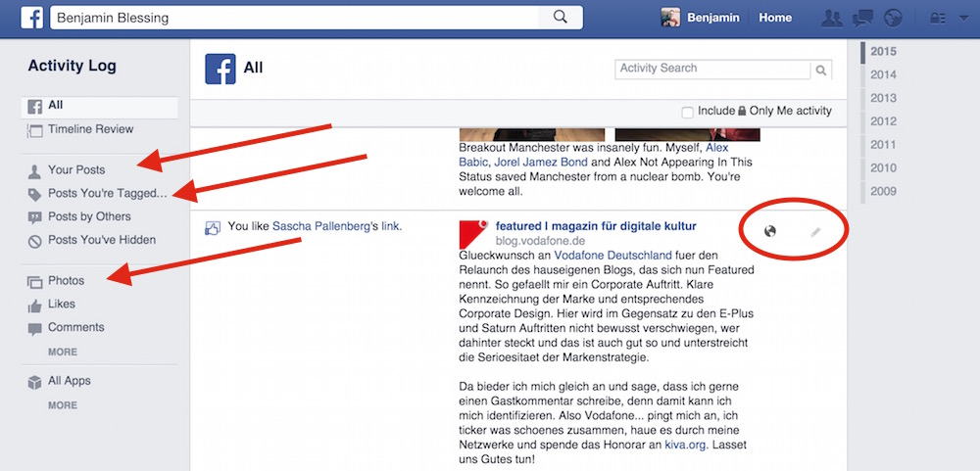Jump to 2010 in year timeline
The height and width of the screenshot is (471, 980).
[883, 168]
